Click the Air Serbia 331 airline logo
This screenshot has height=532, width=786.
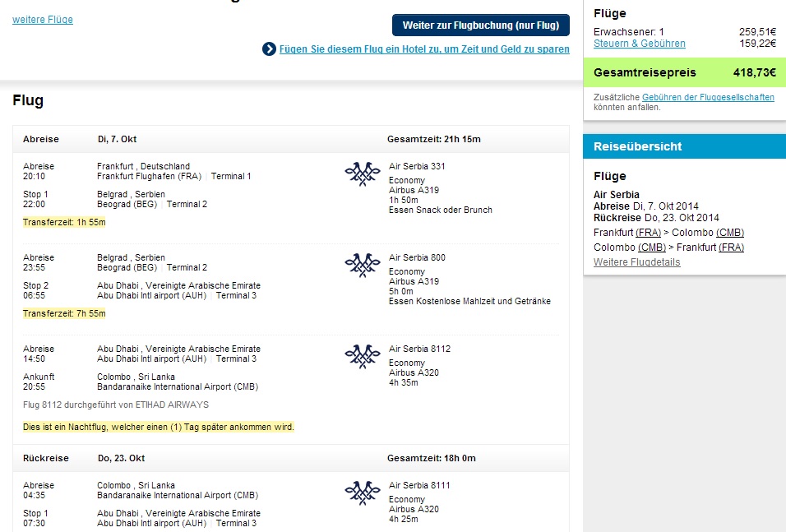(363, 173)
